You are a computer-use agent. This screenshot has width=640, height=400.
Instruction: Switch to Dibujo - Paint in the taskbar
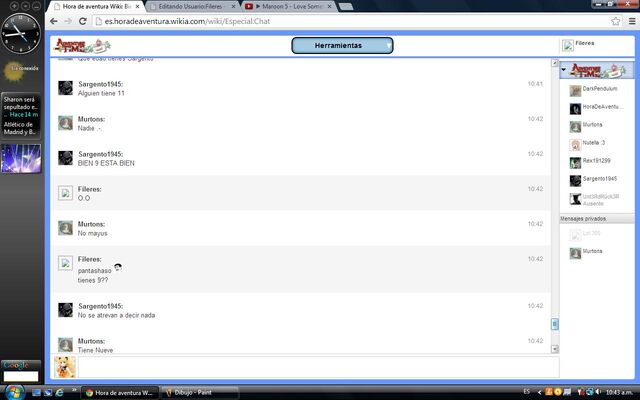pyautogui.click(x=199, y=393)
